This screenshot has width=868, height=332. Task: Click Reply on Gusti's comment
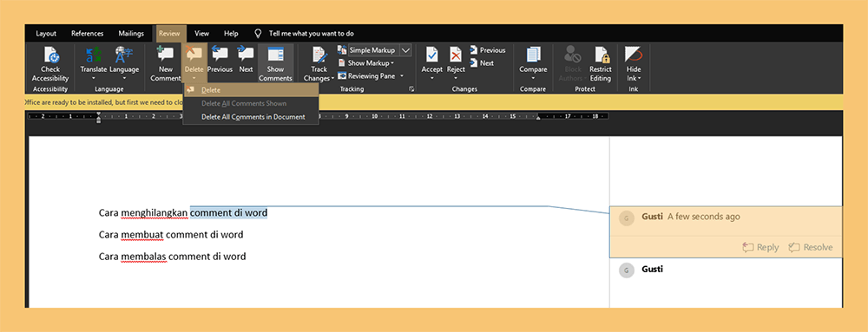(x=760, y=247)
